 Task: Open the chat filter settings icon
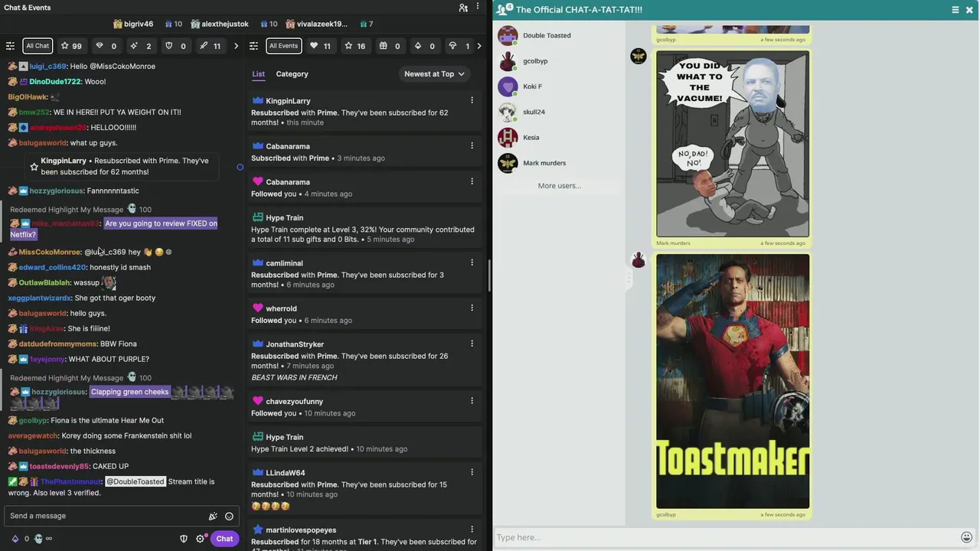click(10, 46)
